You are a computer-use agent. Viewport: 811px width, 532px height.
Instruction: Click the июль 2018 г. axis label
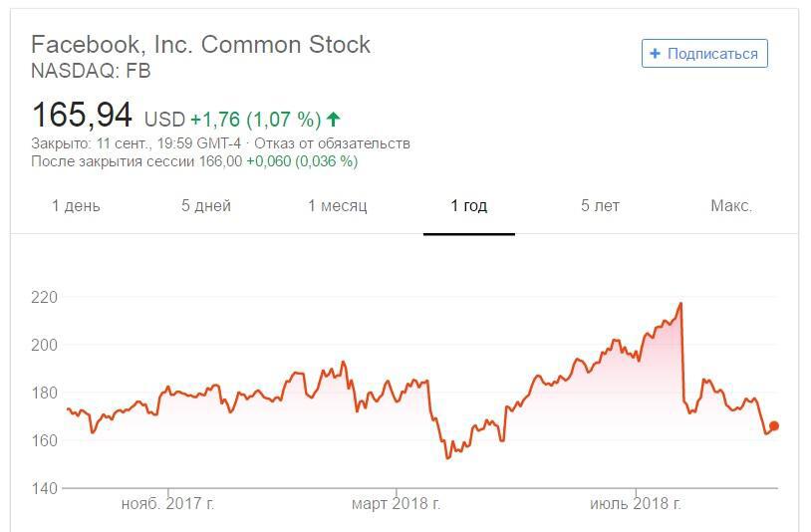click(x=635, y=503)
